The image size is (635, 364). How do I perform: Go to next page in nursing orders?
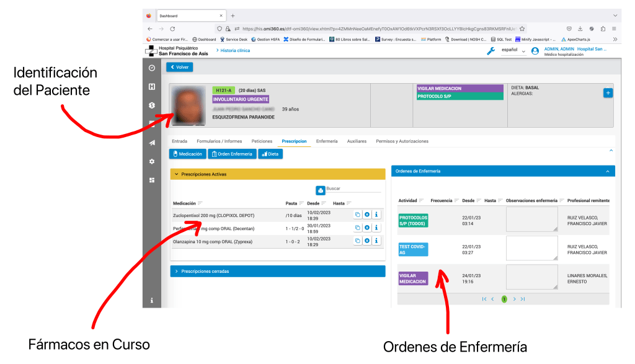pyautogui.click(x=514, y=300)
